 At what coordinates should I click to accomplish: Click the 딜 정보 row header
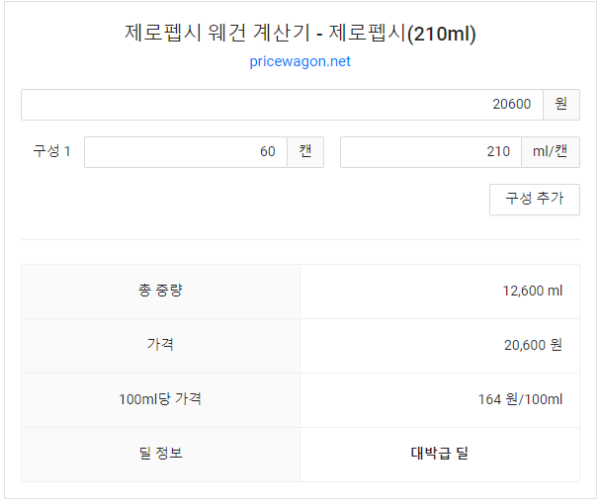click(x=160, y=453)
